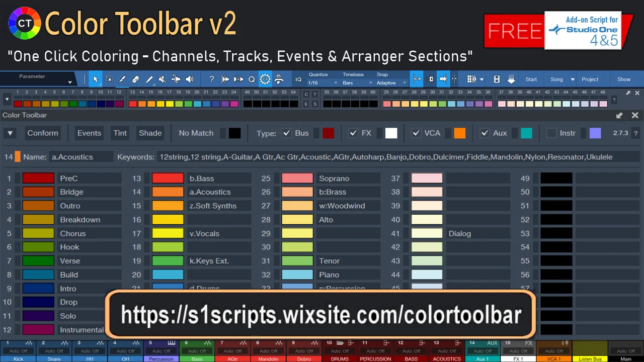Click the Tint button

(x=120, y=133)
